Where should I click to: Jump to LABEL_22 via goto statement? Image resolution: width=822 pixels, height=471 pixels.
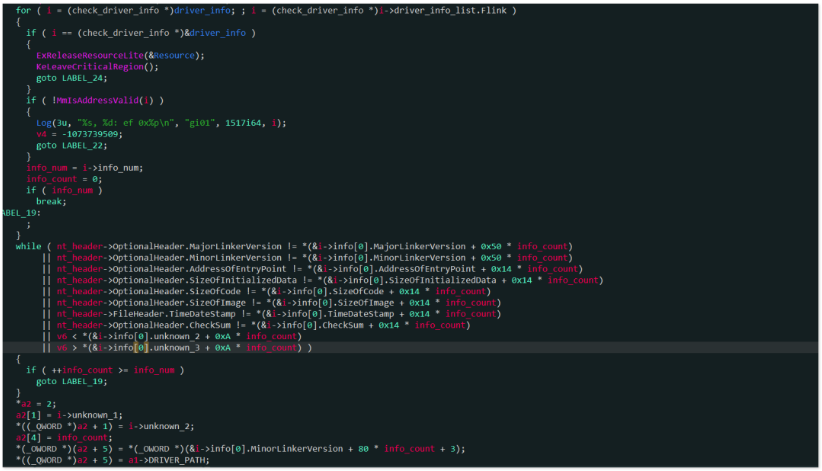60,145
